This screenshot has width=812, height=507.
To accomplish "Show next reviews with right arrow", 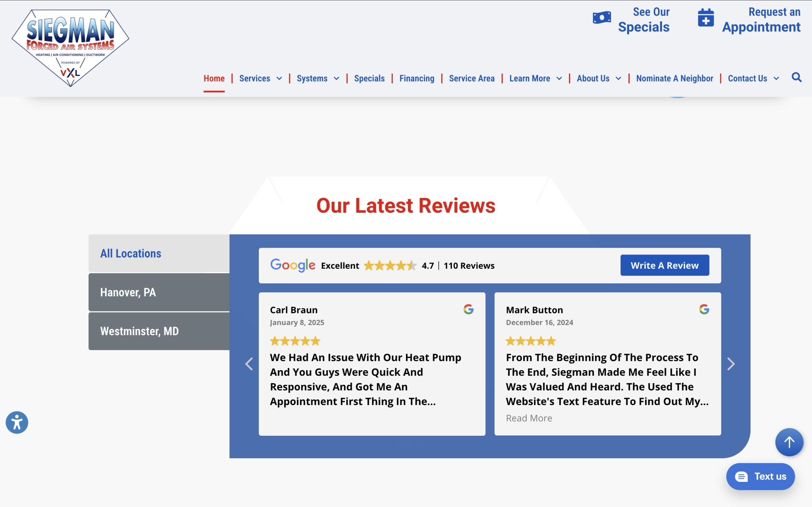I will coord(731,364).
